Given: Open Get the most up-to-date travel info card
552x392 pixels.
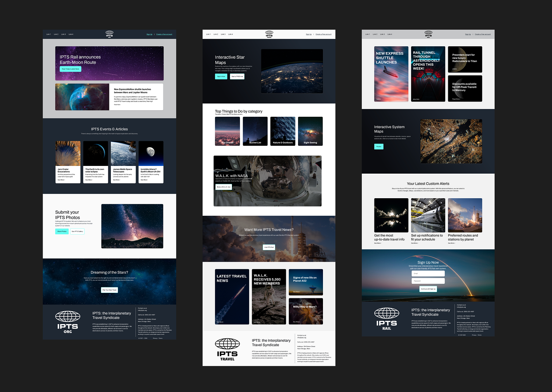Looking at the screenshot, I should [391, 221].
